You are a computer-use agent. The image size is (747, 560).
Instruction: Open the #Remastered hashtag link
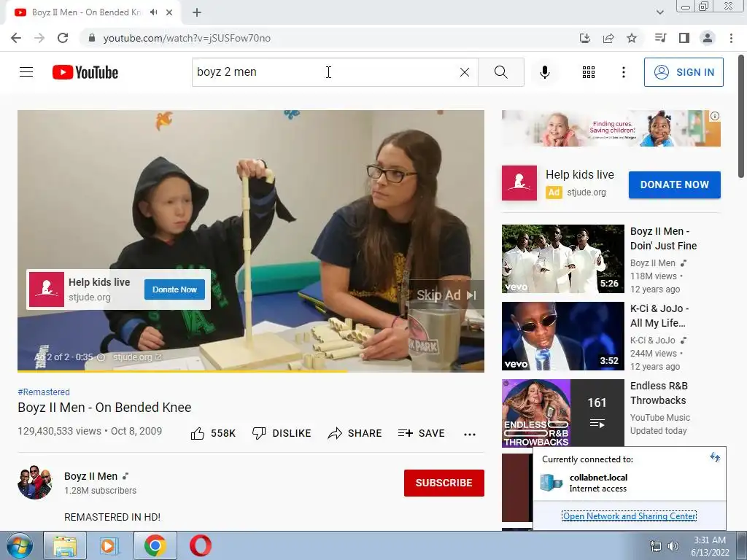(44, 392)
